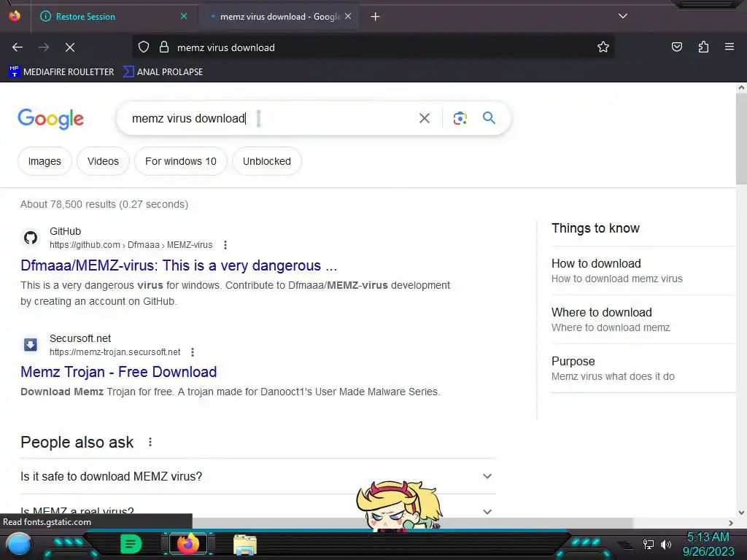Open Purpose entry in Things to know
This screenshot has height=560, width=747.
643,368
